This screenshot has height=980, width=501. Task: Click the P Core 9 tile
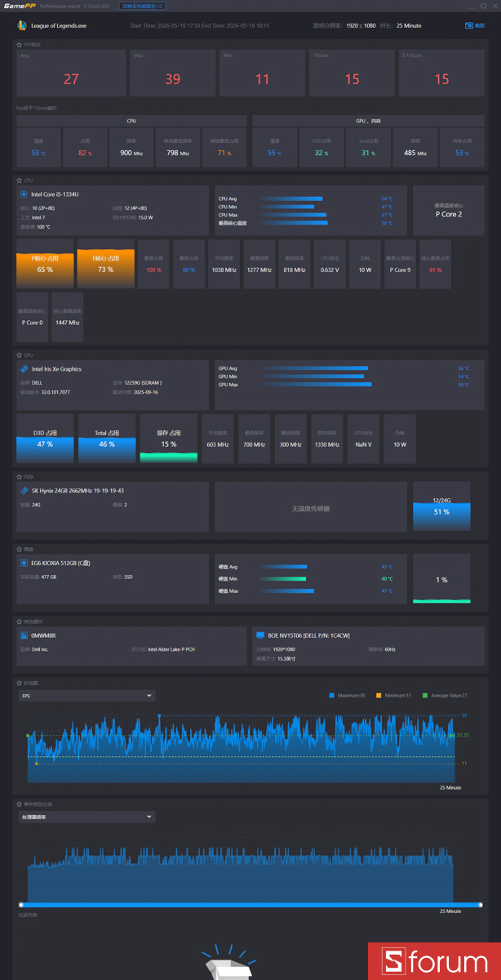(400, 264)
